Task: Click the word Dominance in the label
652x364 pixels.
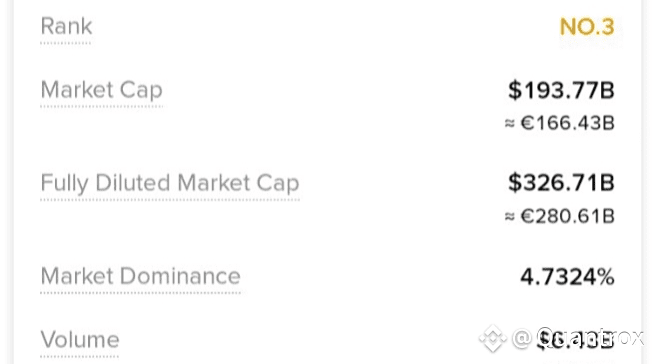Action: [180, 276]
